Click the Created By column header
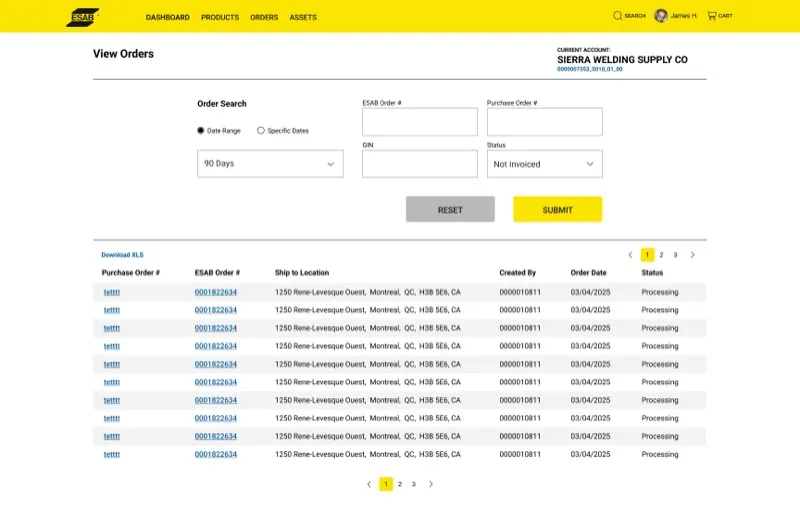The image size is (800, 517). coord(517,273)
